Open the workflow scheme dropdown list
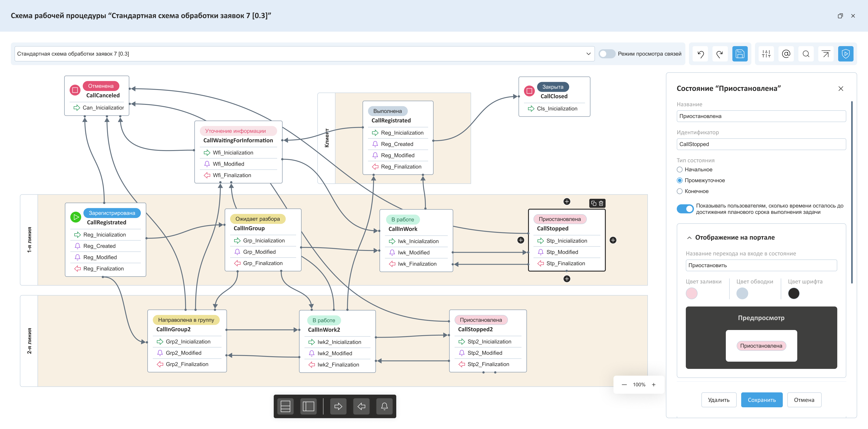This screenshot has height=429, width=868. pos(588,54)
